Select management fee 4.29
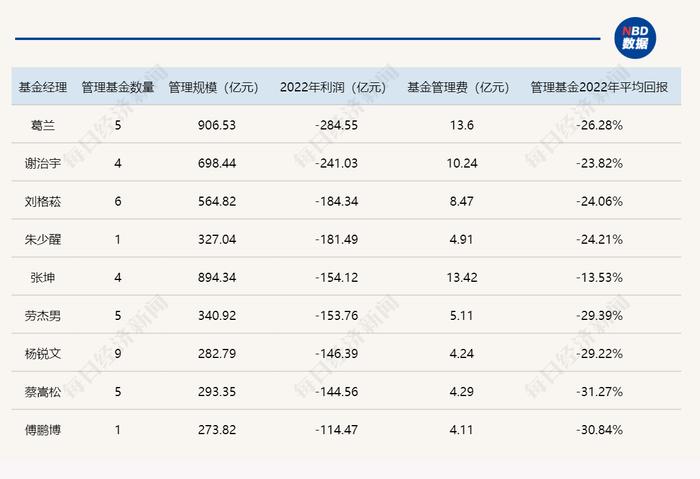700x479 pixels. [x=462, y=392]
